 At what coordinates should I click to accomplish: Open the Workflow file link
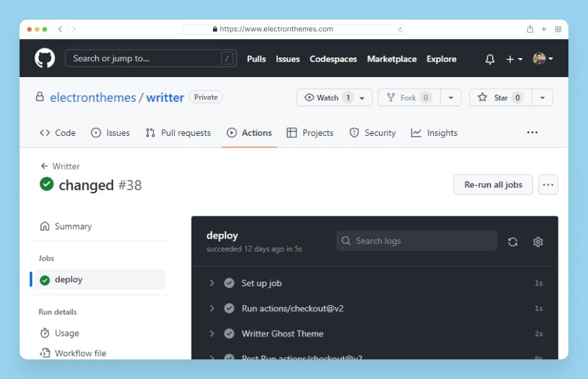73,353
